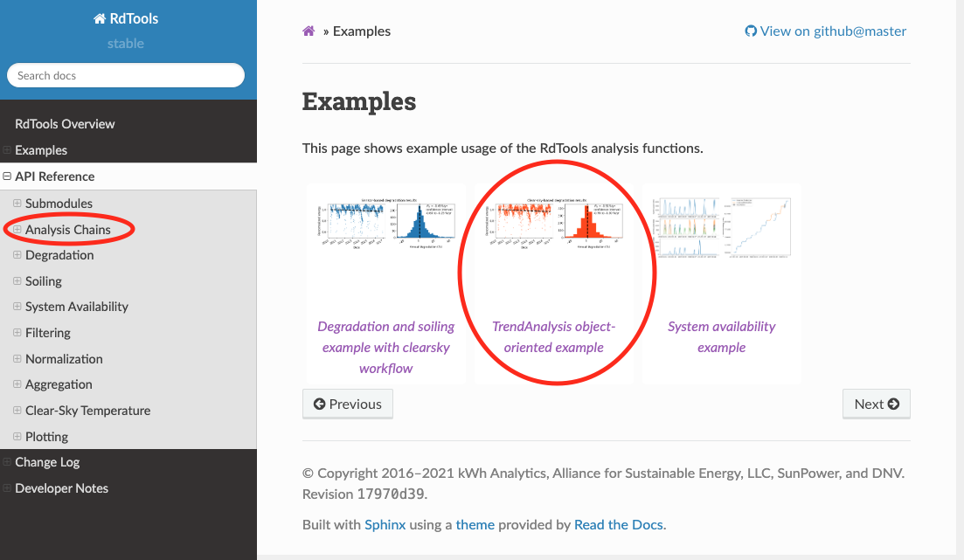Collapse the API Reference section
Screen dimensions: 964x560
7,176
